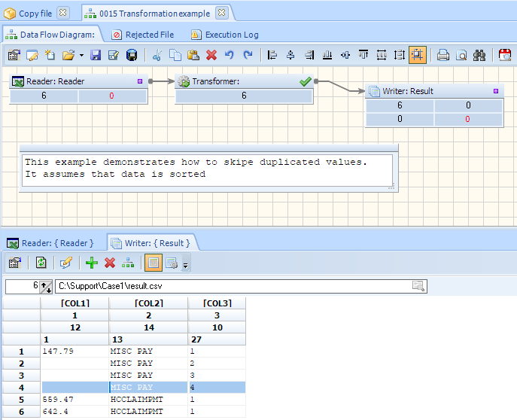Center objects vertically icon

coord(345,55)
